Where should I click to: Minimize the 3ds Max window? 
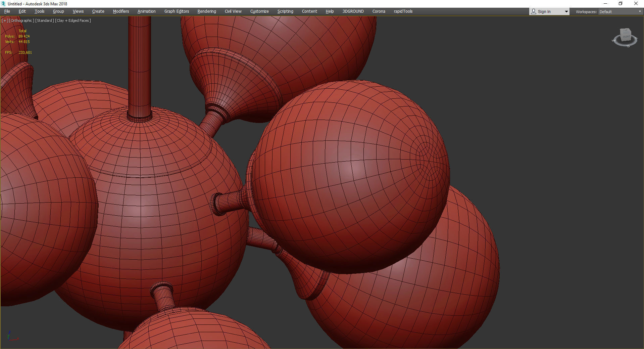point(605,4)
